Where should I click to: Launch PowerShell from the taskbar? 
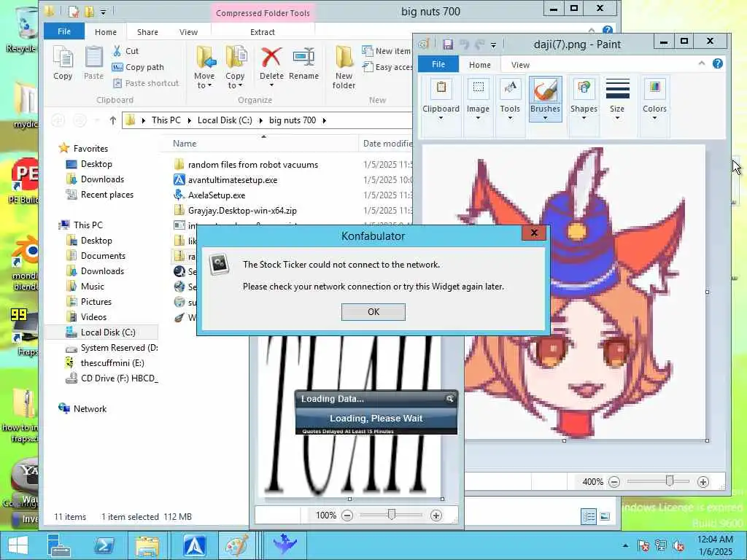pyautogui.click(x=104, y=545)
